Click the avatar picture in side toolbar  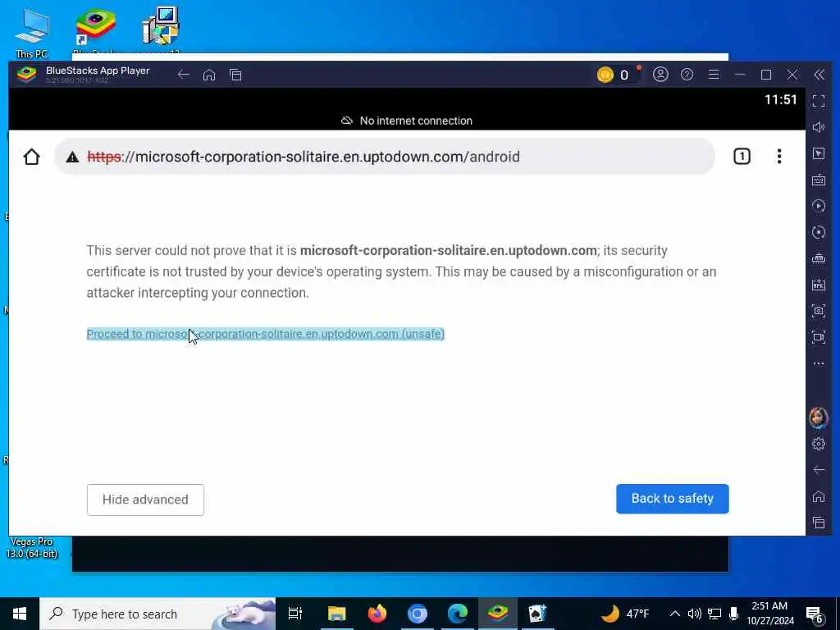(x=818, y=417)
